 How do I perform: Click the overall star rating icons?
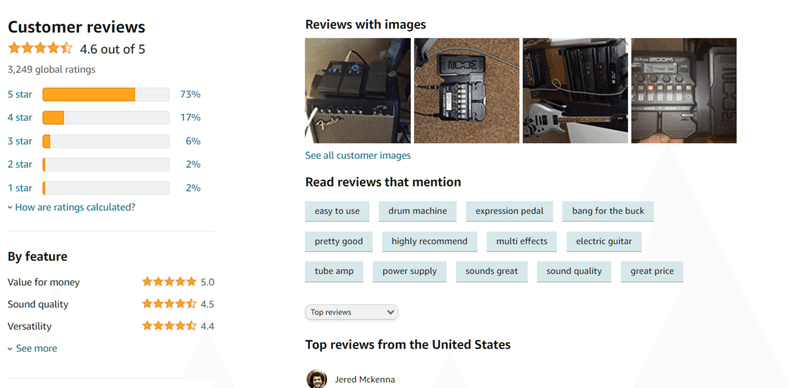(40, 49)
